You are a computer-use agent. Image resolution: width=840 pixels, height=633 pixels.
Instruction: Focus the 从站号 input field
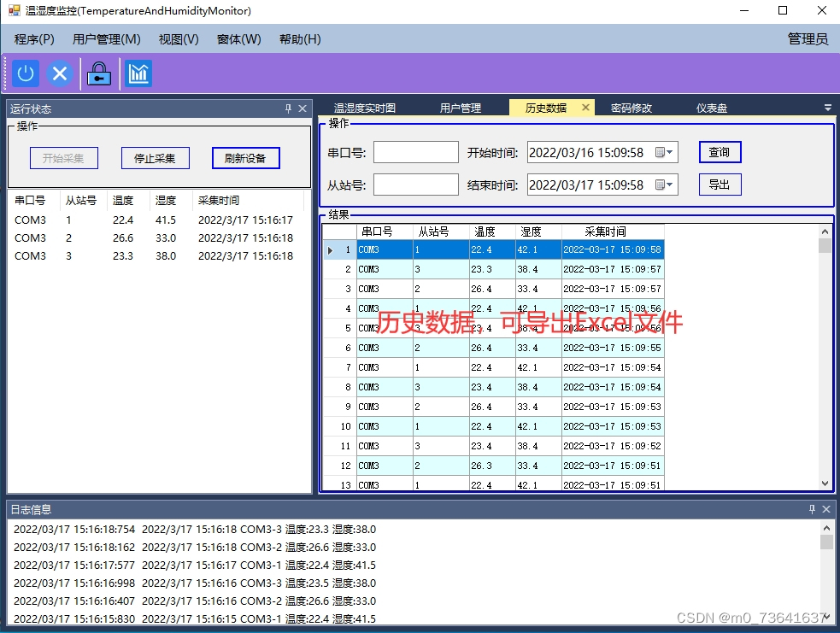pos(415,185)
